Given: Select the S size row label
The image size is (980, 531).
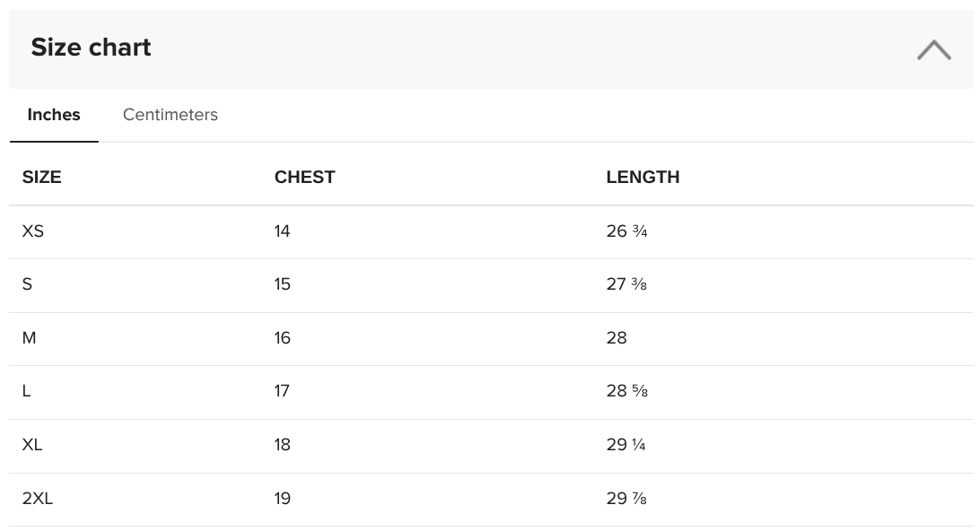Looking at the screenshot, I should [x=27, y=285].
